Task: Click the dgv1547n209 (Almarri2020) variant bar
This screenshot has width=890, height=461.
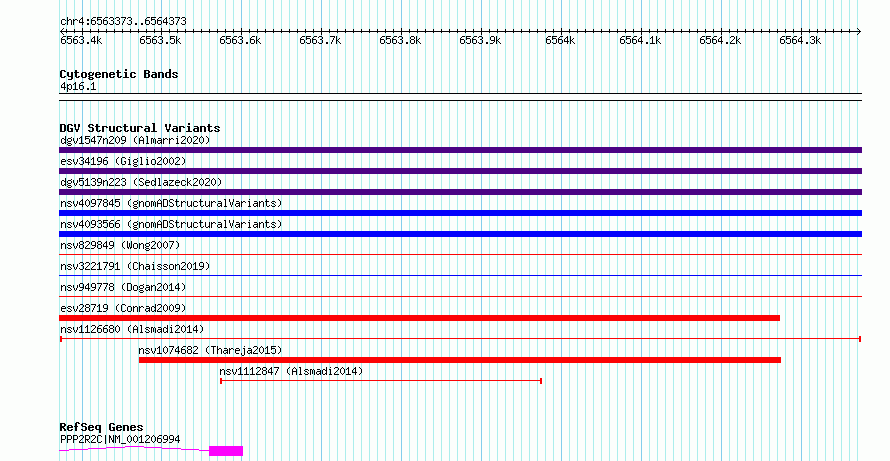Action: (x=460, y=150)
